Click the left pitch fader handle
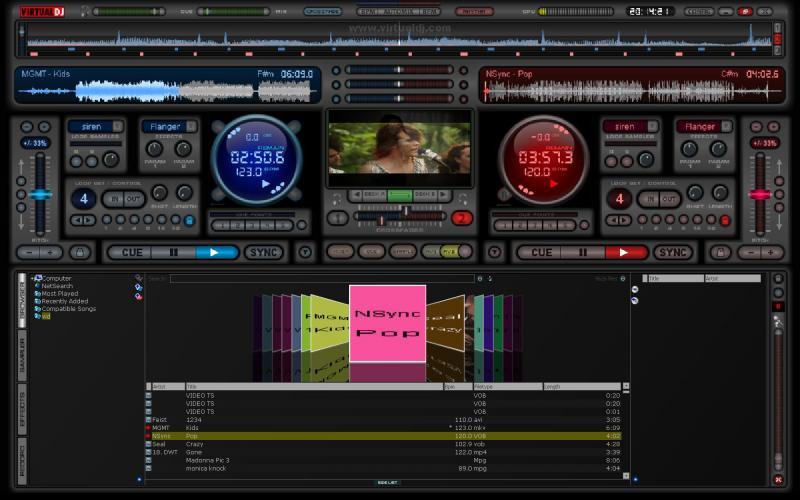The image size is (800, 500). point(40,194)
